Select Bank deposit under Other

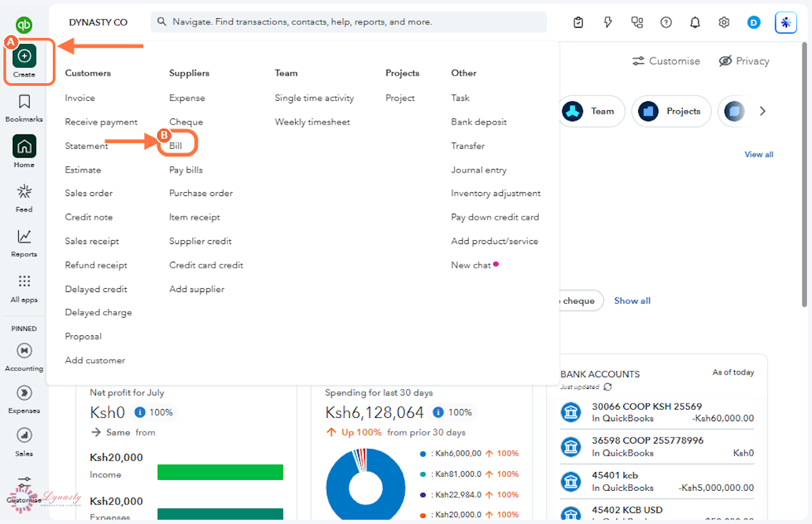479,122
